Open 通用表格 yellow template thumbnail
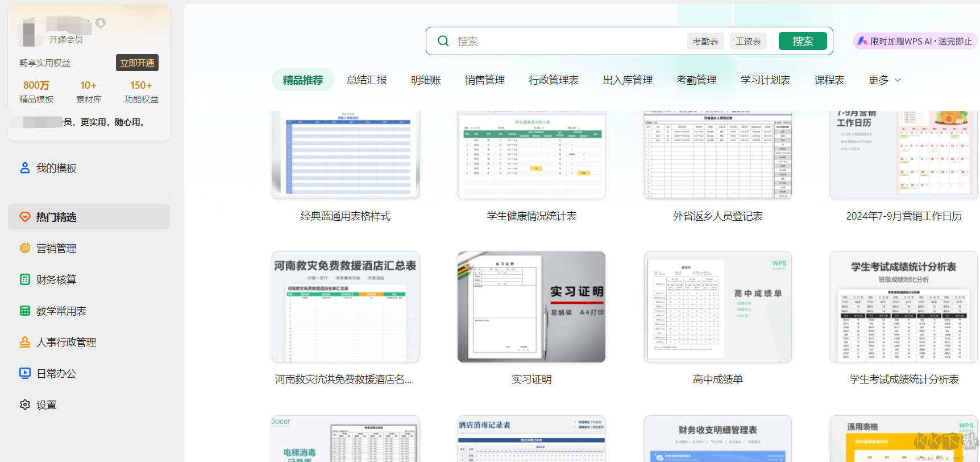The width and height of the screenshot is (980, 462). pos(904,439)
